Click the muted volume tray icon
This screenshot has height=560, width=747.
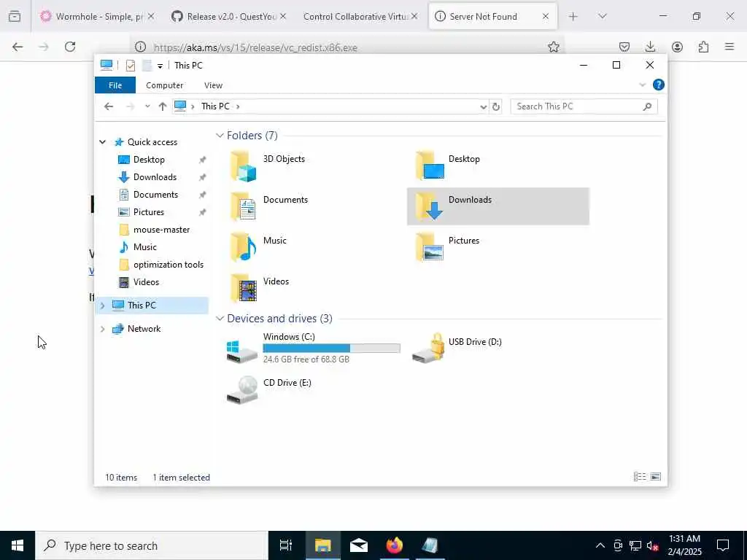click(652, 545)
